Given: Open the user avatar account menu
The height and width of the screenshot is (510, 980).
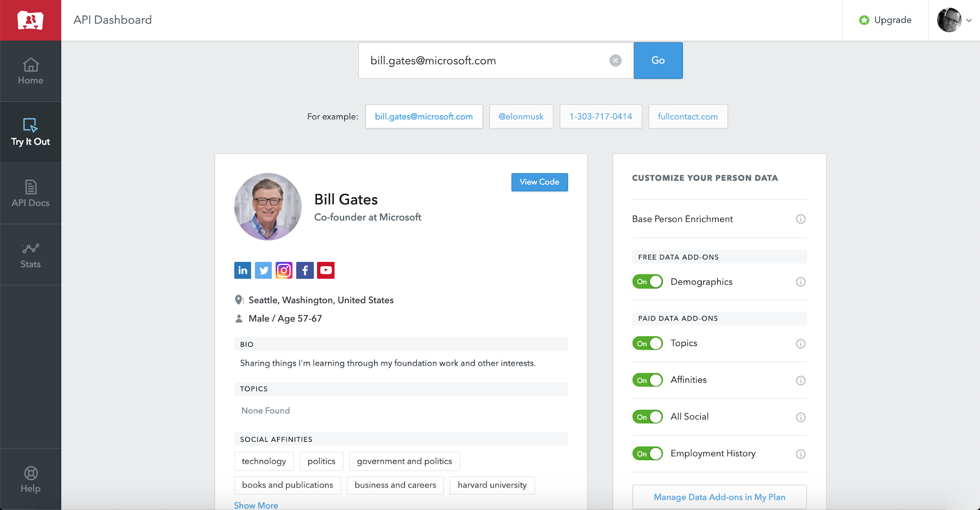Looking at the screenshot, I should (x=949, y=20).
